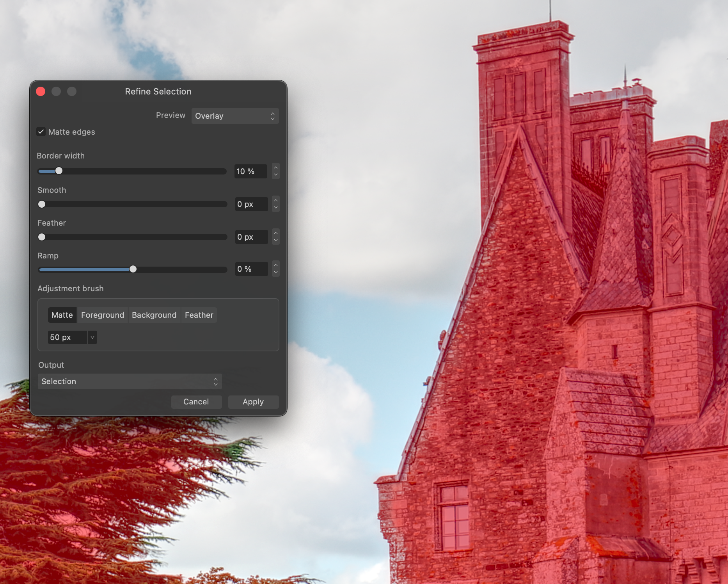The height and width of the screenshot is (584, 728).
Task: Open the Preview Overlay dropdown
Action: click(235, 116)
